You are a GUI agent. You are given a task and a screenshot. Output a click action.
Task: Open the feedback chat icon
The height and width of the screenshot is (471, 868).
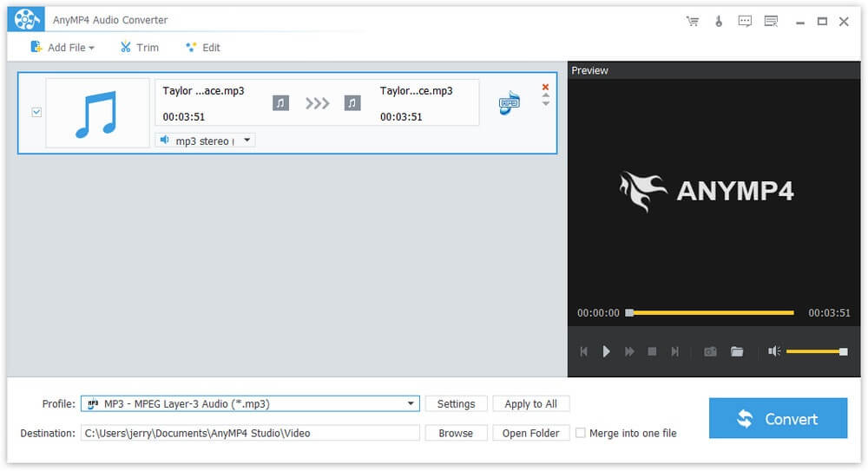[745, 22]
